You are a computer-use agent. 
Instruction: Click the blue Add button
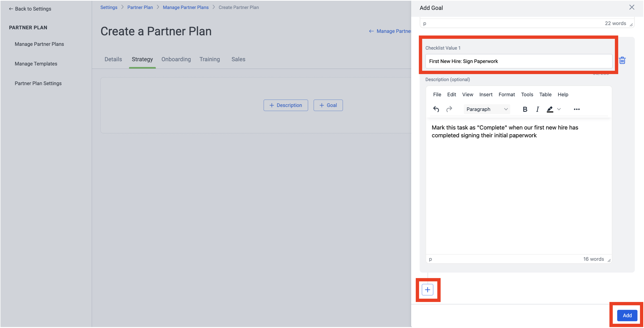(x=627, y=315)
